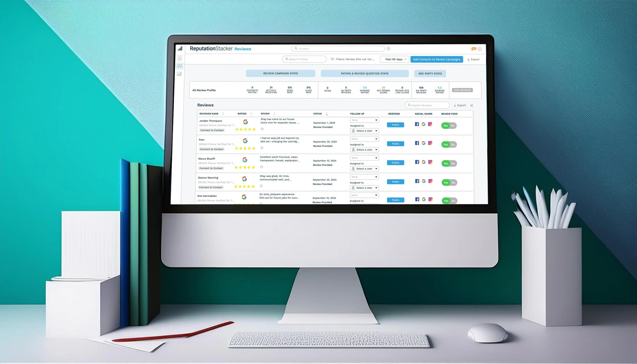Viewport: 637px width, 364px height.
Task: Toggle the Public visibility button for Marco Bisoffi
Action: [x=395, y=163]
